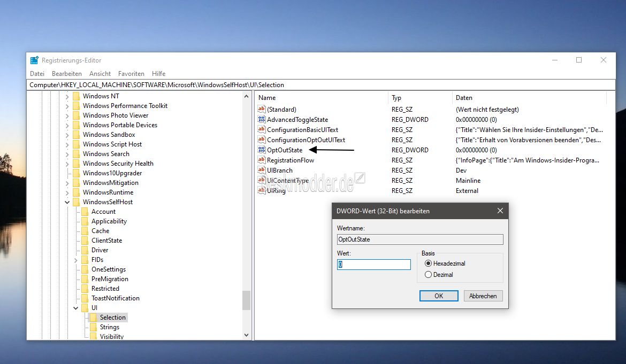Click the OptOutState DWORD icon
This screenshot has height=364, width=626.
coord(262,150)
